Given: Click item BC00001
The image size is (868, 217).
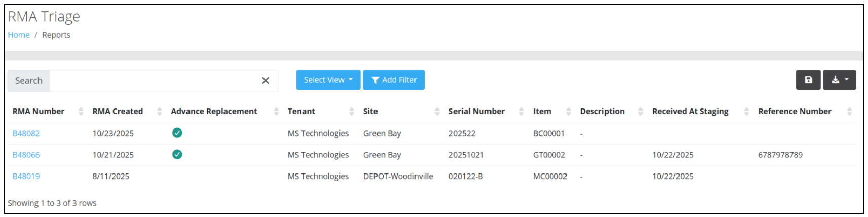Looking at the screenshot, I should point(549,133).
